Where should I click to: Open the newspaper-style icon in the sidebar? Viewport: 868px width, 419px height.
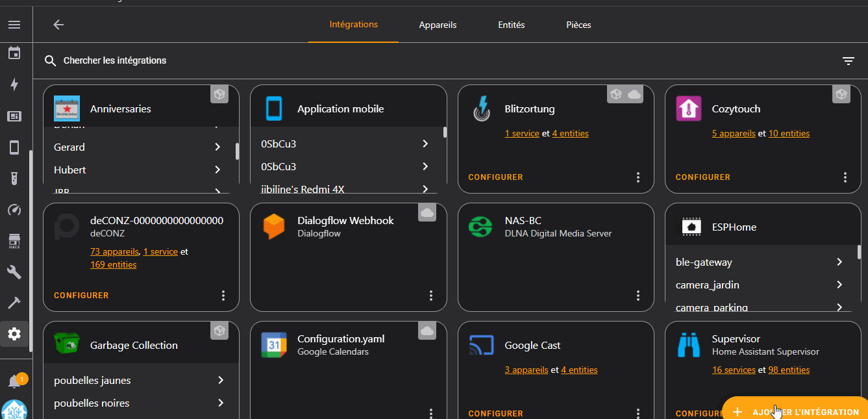(14, 116)
